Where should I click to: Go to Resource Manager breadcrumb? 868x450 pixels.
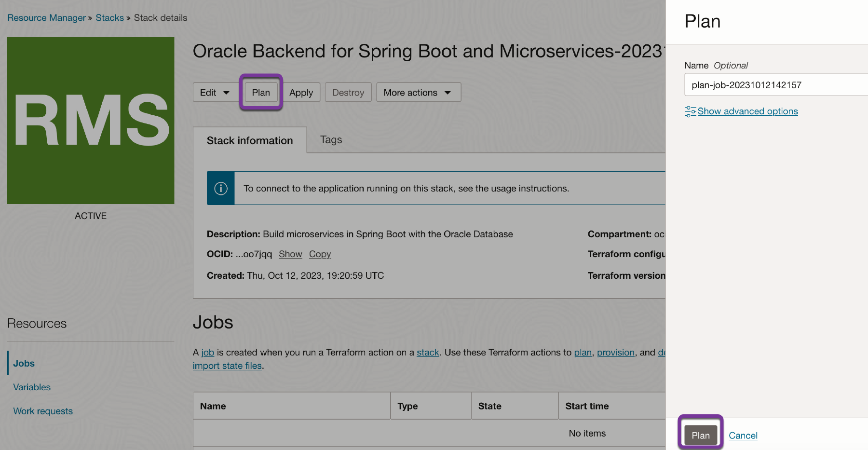[46, 18]
